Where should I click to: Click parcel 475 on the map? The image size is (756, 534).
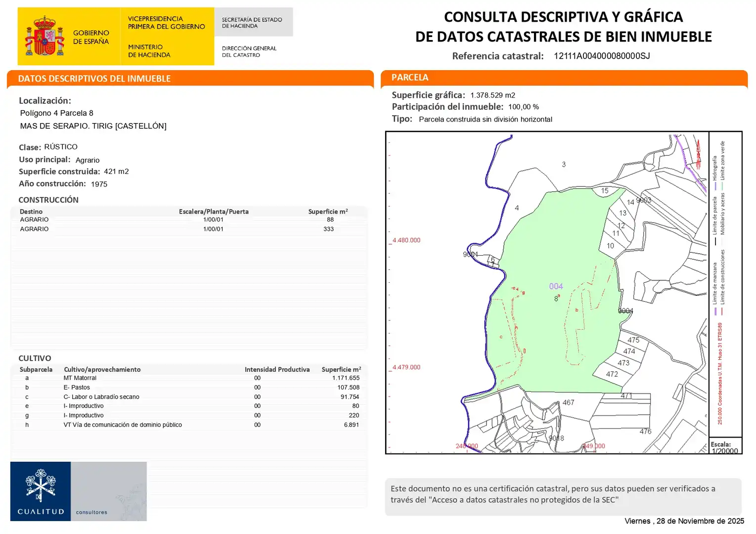[x=633, y=340]
